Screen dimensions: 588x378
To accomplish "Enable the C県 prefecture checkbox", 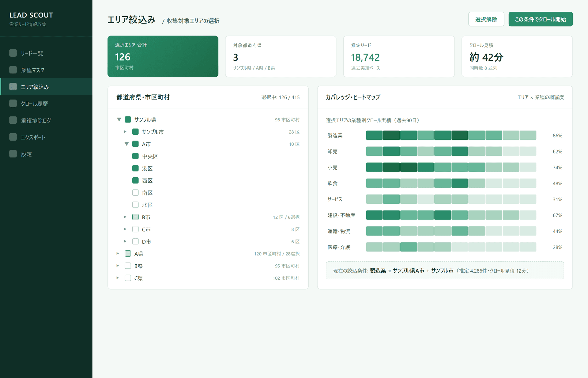I will coord(128,278).
